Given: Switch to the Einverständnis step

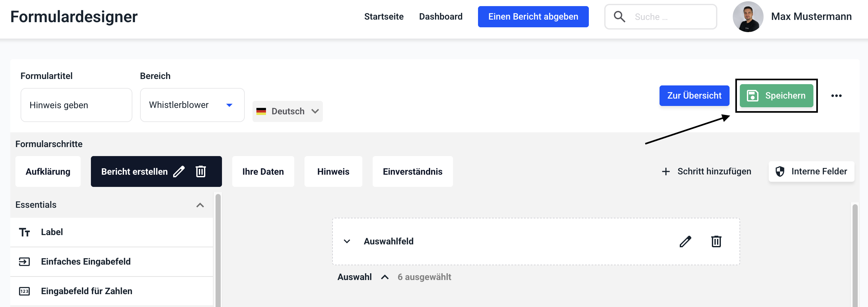Looking at the screenshot, I should (x=412, y=171).
